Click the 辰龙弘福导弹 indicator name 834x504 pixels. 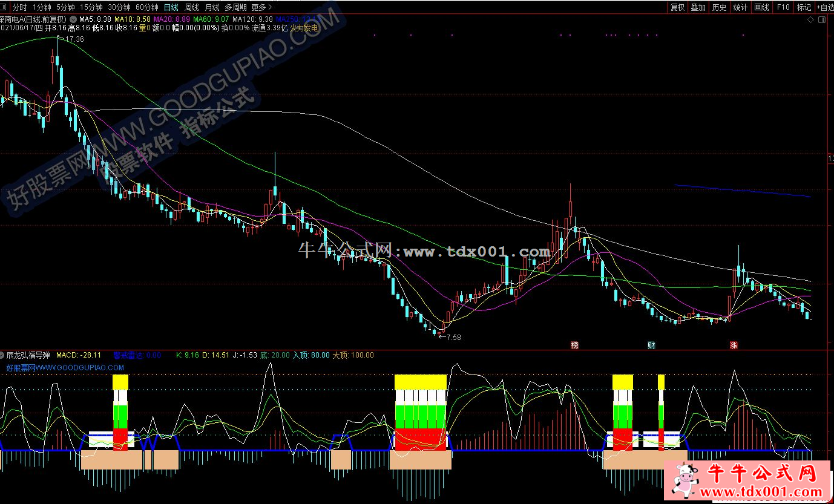28,355
